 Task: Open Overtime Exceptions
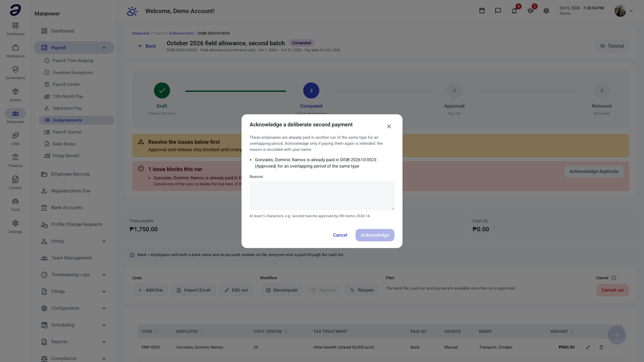tap(76, 72)
